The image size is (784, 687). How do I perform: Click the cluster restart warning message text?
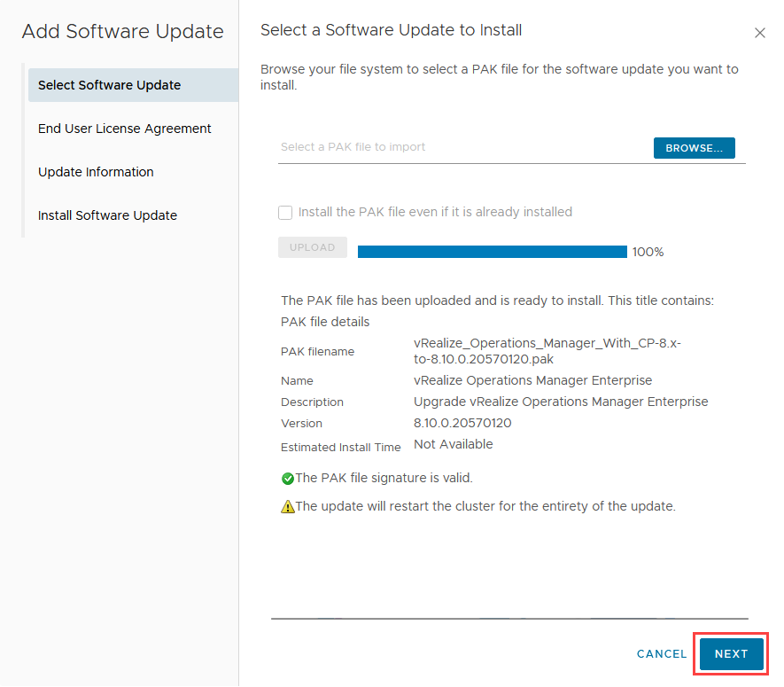tap(485, 506)
